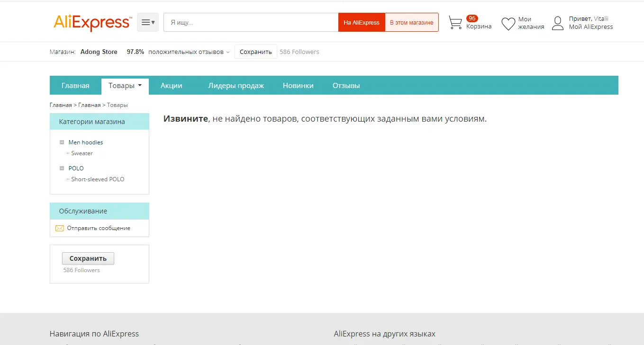This screenshot has height=345, width=644.
Task: Click the sidebar 586 Followers count
Action: [82, 270]
